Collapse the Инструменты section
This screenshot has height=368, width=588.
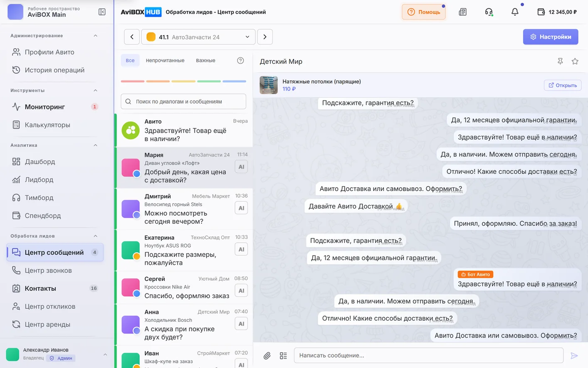(96, 90)
